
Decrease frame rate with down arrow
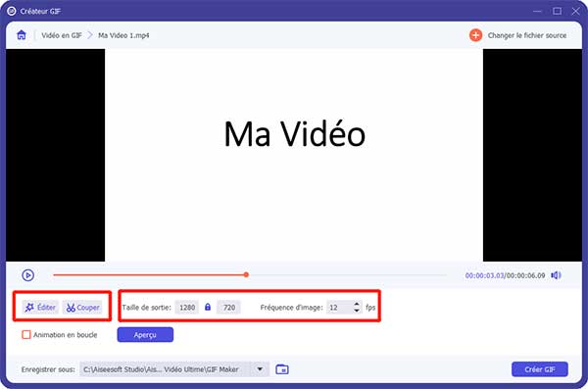click(357, 311)
